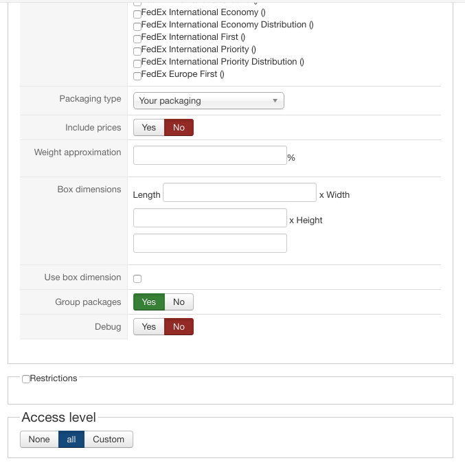Image resolution: width=465 pixels, height=476 pixels.
Task: Click the box Height input field
Action: [x=209, y=243]
